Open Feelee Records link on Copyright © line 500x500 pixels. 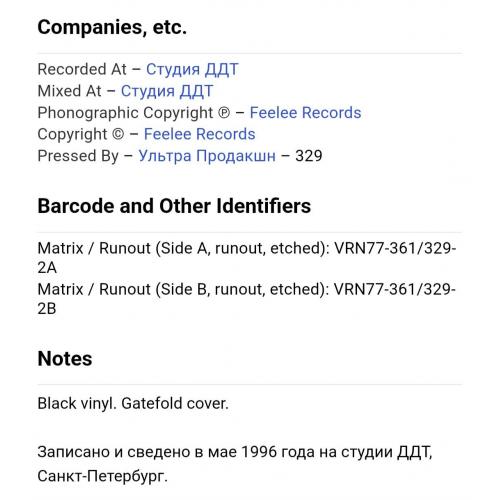pyautogui.click(x=200, y=134)
